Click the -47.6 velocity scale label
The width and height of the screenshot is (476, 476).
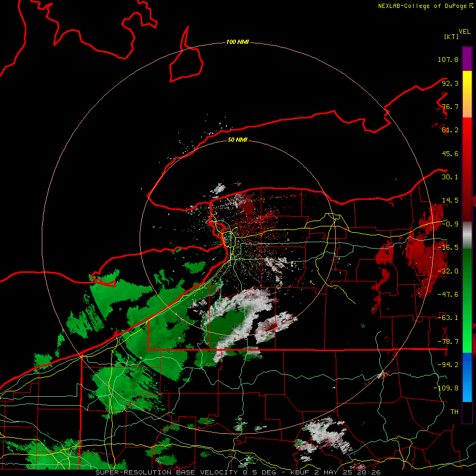point(448,295)
